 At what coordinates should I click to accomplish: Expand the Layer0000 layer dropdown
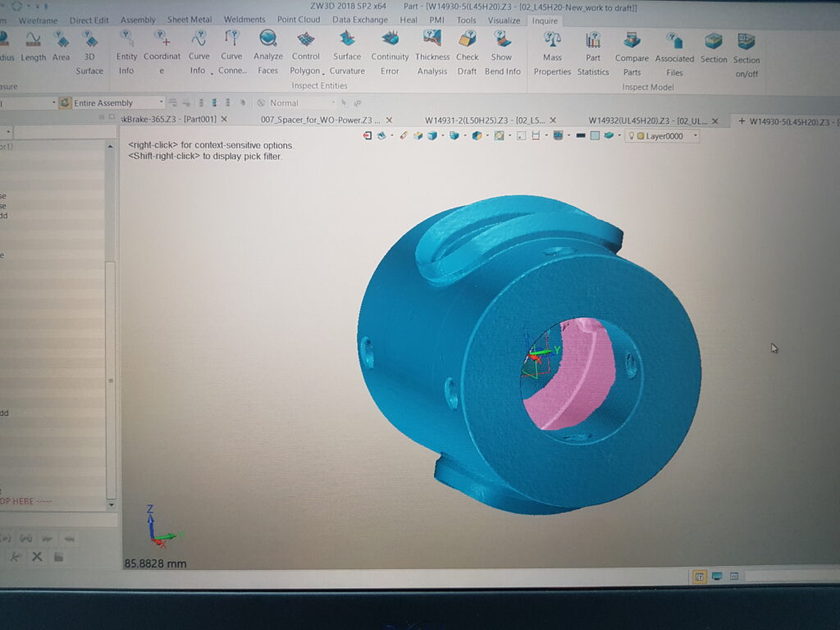coord(696,137)
